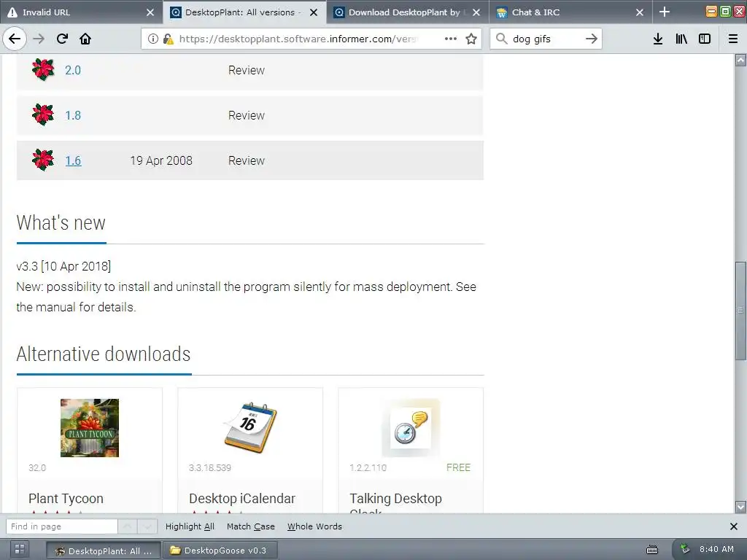Click the vertical scrollbar thumb
The width and height of the screenshot is (747, 560).
point(740,311)
